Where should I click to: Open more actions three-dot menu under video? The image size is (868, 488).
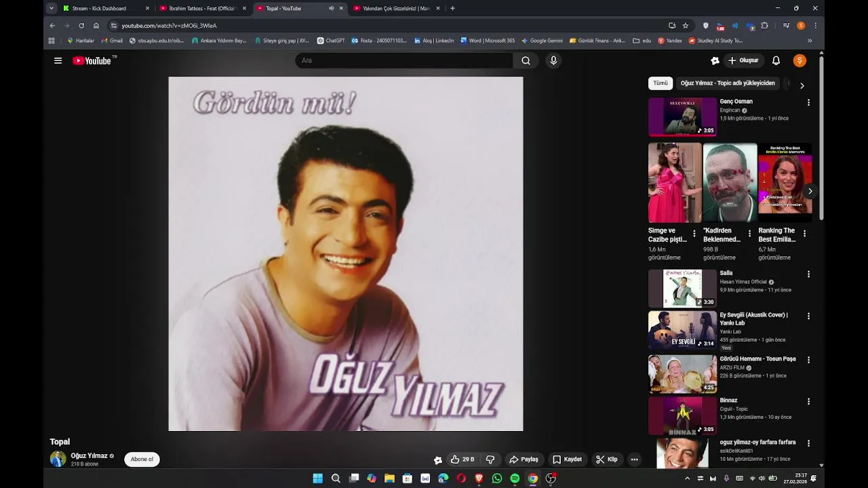pyautogui.click(x=635, y=460)
